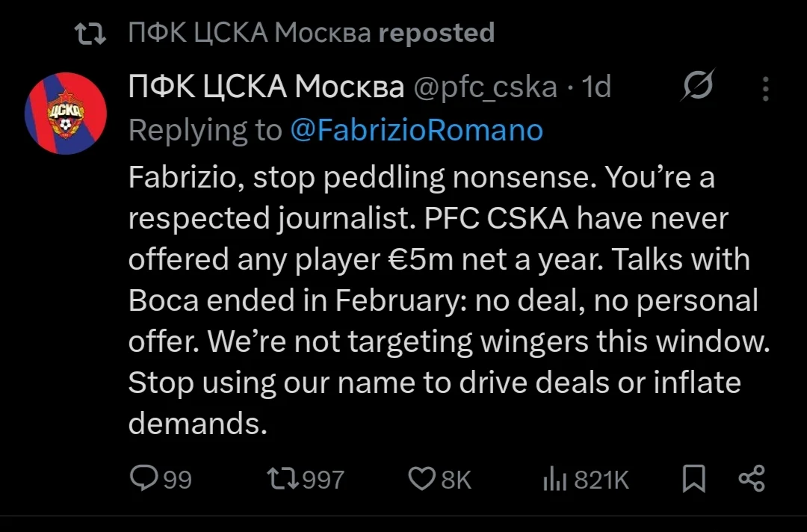
Task: Open the tweet via the 1d timestamp
Action: click(596, 87)
